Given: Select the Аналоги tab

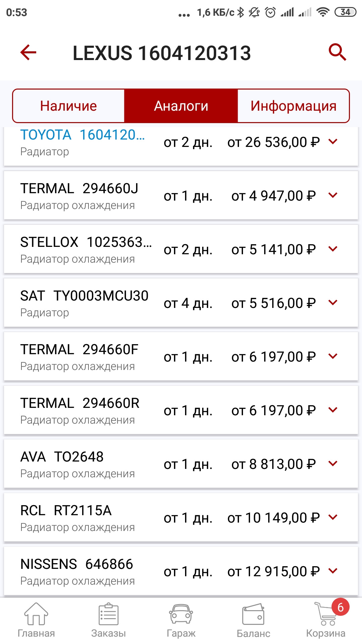Looking at the screenshot, I should [x=181, y=106].
